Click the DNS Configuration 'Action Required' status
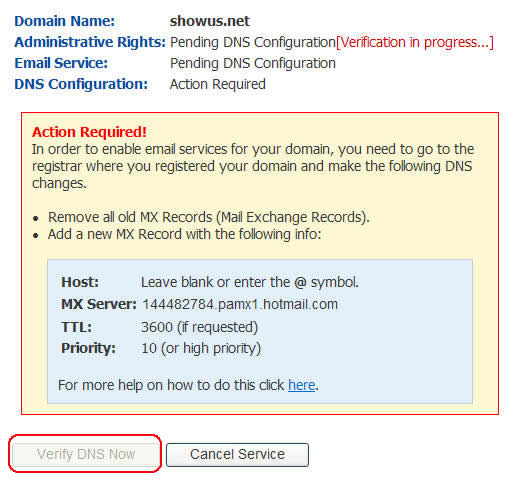 218,84
